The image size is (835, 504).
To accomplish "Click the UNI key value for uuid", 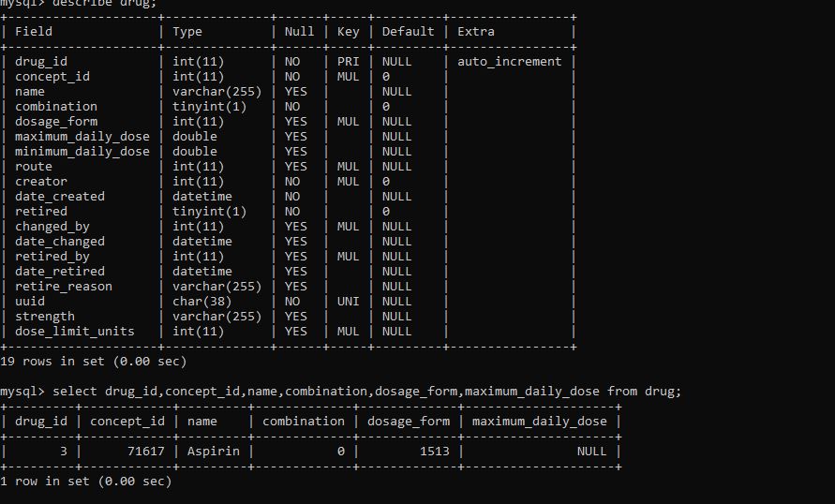I will tap(348, 302).
